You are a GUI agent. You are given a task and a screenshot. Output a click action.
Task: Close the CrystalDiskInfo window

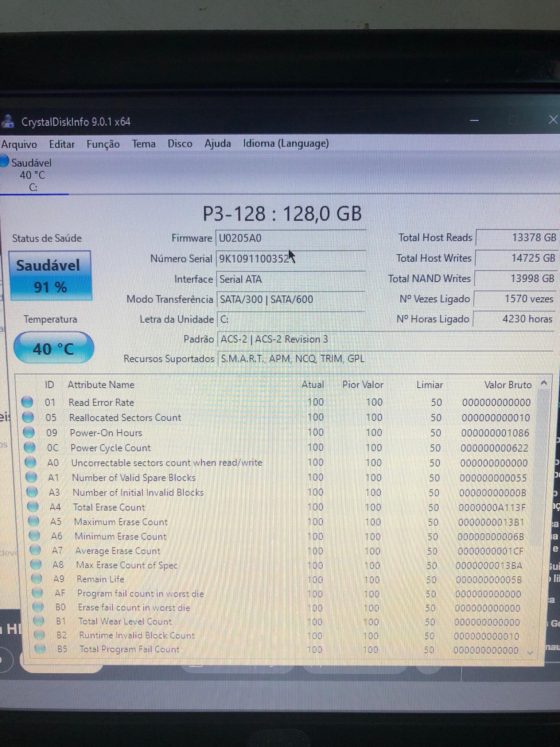click(x=553, y=120)
